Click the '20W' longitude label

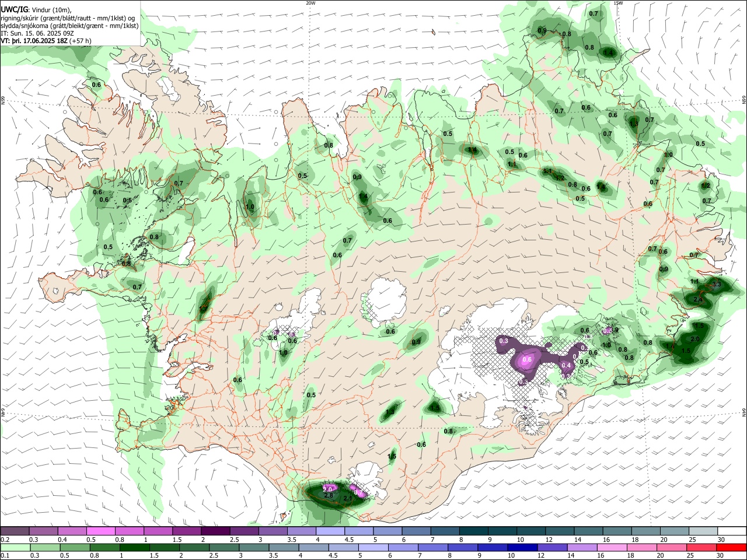coord(310,3)
